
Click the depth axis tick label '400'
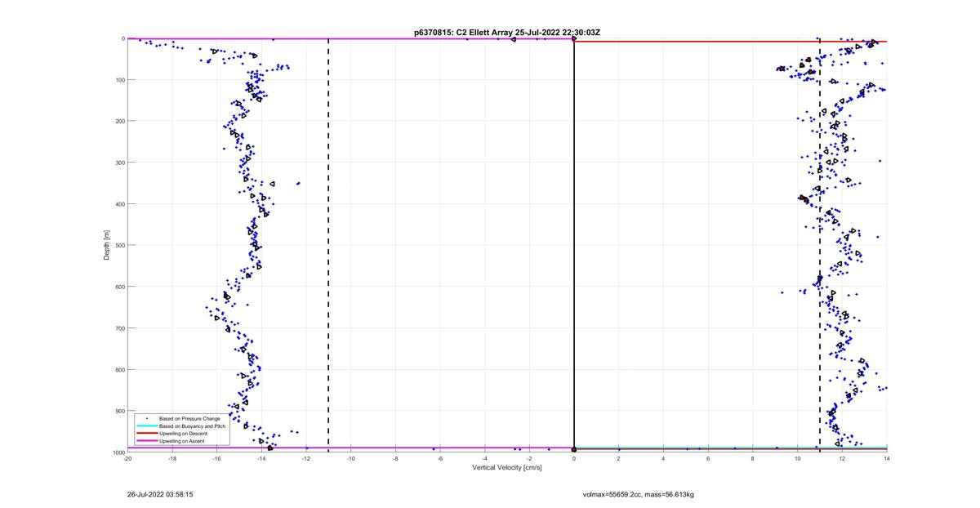click(x=119, y=204)
